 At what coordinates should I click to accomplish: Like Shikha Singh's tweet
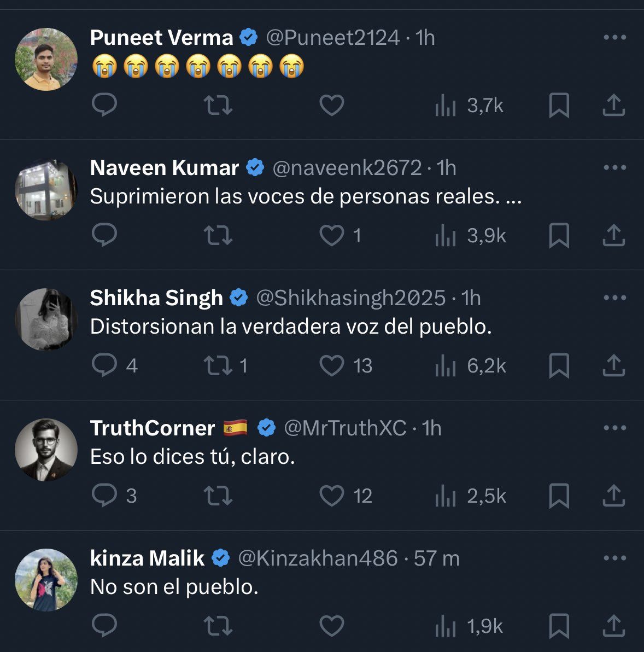[x=331, y=365]
